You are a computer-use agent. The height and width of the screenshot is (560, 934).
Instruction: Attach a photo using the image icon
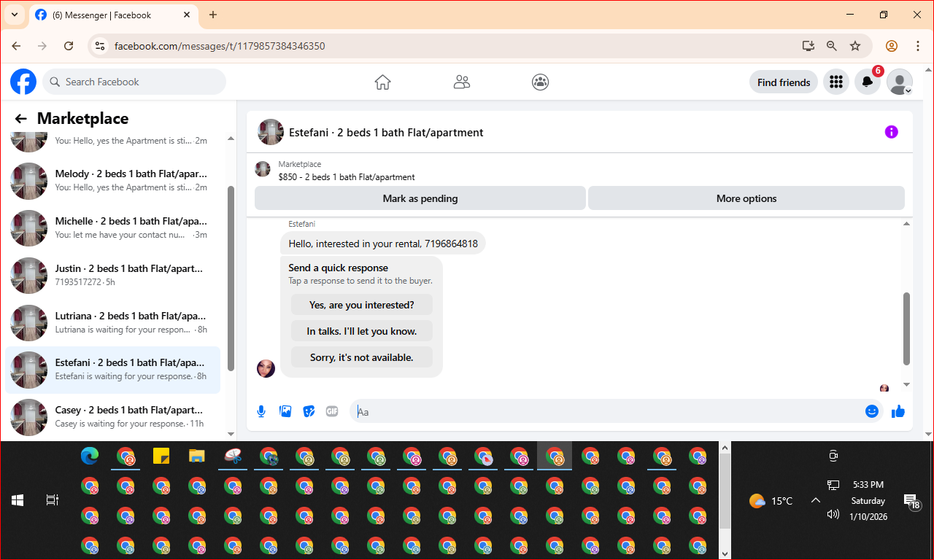pyautogui.click(x=285, y=411)
